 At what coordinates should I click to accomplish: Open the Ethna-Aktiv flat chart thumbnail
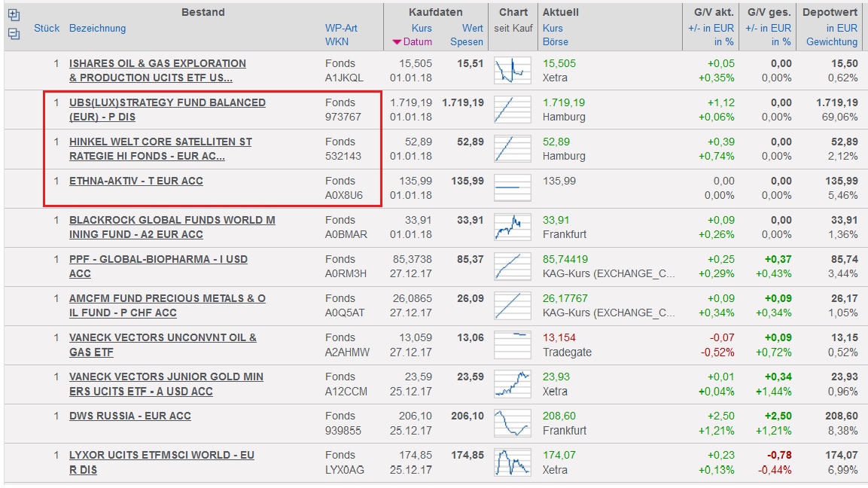tap(513, 188)
